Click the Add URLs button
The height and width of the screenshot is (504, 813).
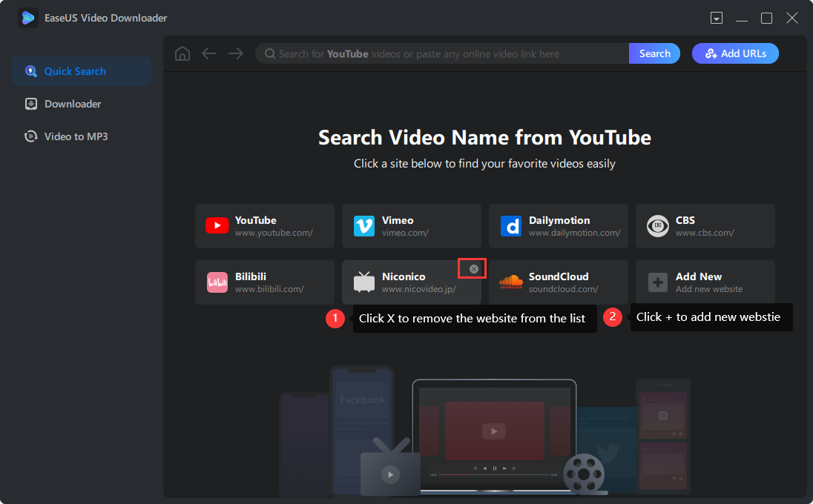point(734,53)
